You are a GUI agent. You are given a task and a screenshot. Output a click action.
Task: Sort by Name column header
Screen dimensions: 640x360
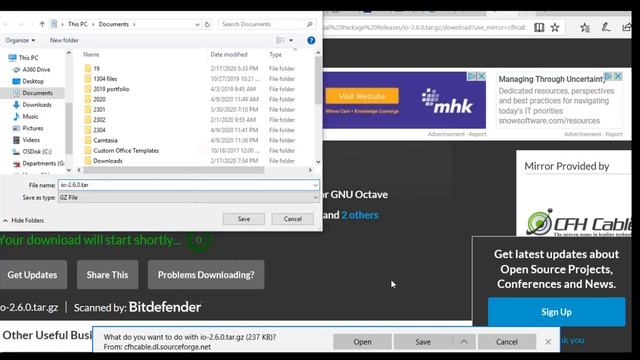click(91, 54)
